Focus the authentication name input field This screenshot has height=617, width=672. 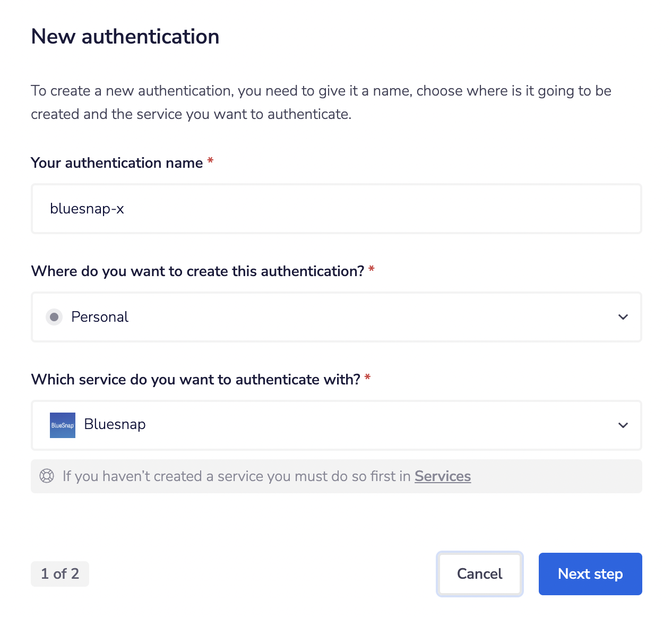coord(336,209)
